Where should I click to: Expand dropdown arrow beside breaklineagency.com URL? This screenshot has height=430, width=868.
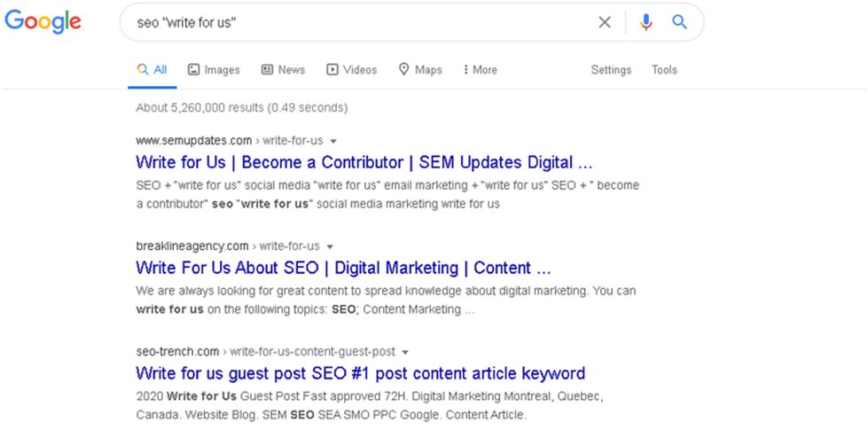click(x=330, y=246)
